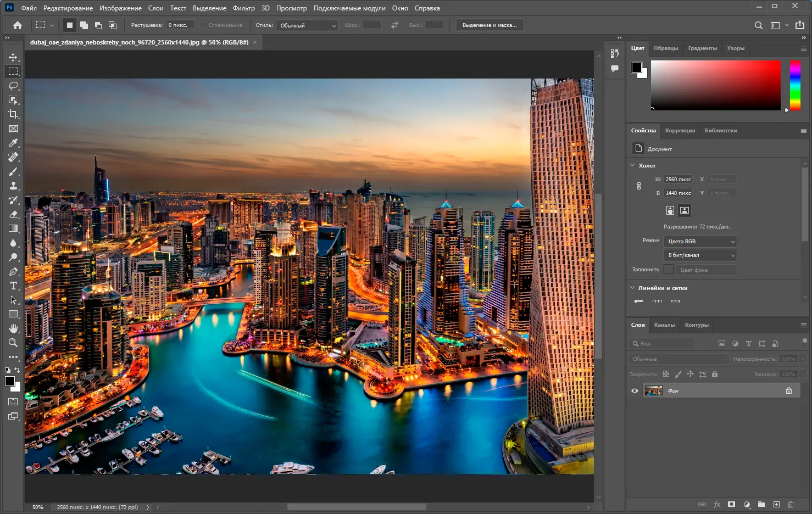Screen dimensions: 812x514
Task: Toggle Quick Mask mode
Action: pyautogui.click(x=13, y=402)
